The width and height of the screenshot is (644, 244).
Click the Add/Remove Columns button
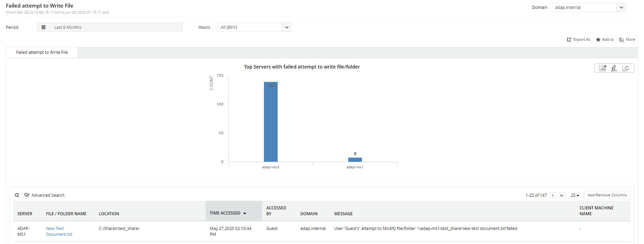(607, 195)
